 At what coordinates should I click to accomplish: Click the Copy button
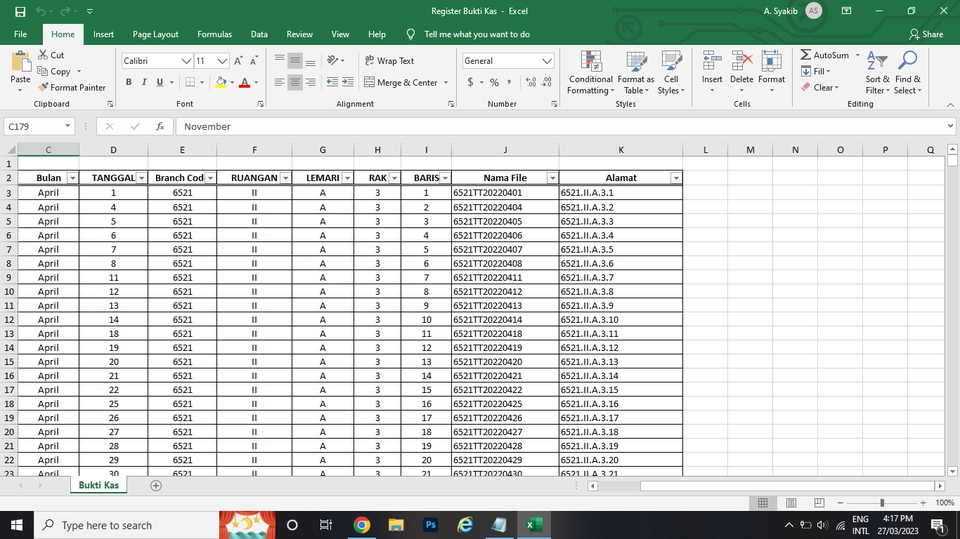pyautogui.click(x=54, y=72)
